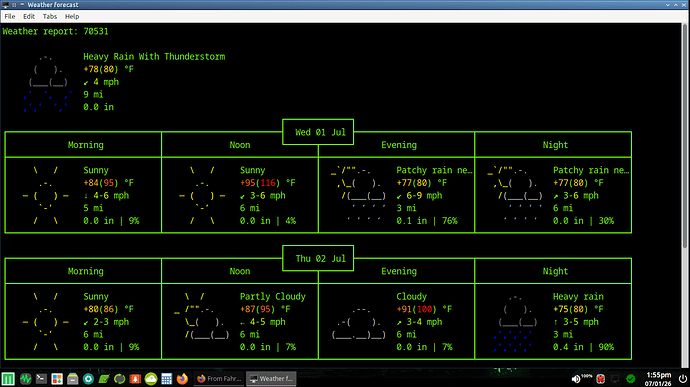Click the 'Wed 01 Jul' date header
690x387 pixels.
coord(320,132)
